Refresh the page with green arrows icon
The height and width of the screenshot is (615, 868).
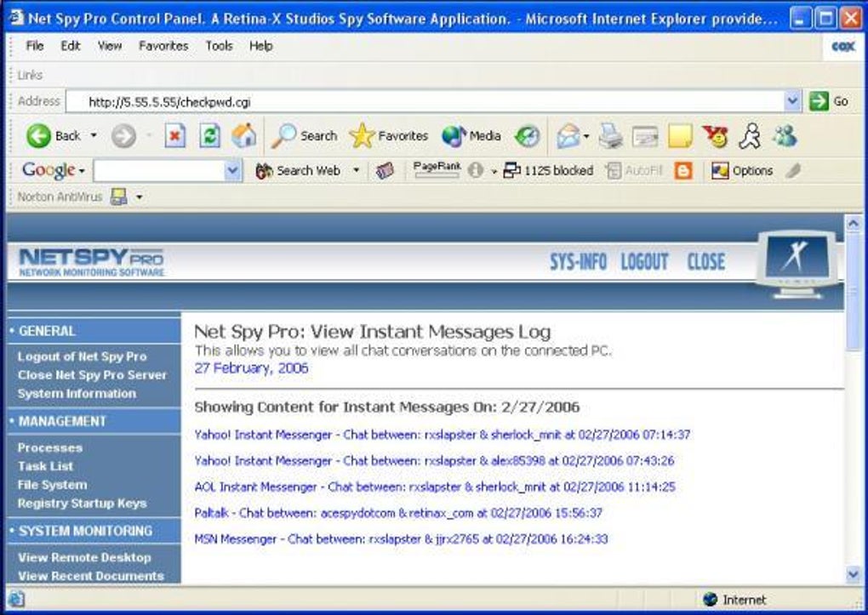(x=209, y=135)
